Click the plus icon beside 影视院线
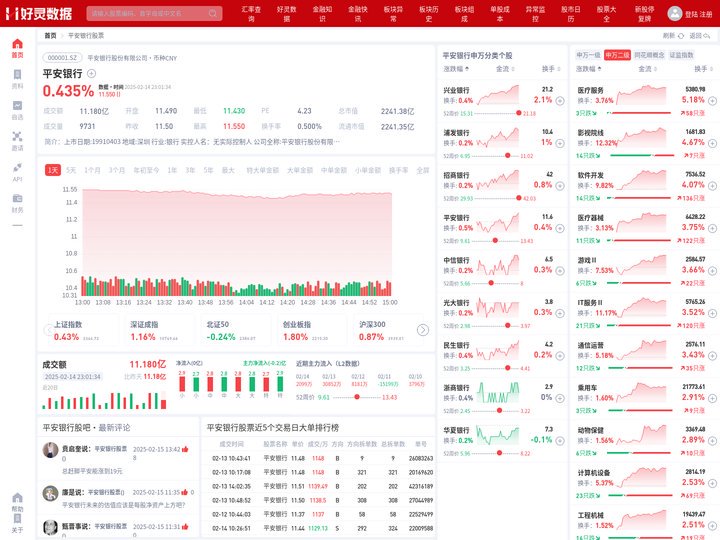This screenshot has height=540, width=720. tap(712, 143)
